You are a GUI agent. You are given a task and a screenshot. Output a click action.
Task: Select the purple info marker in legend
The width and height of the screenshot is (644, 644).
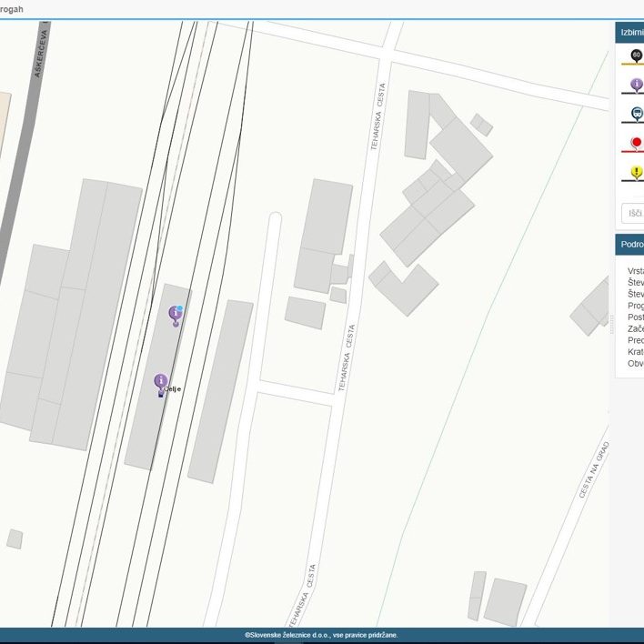pos(636,85)
